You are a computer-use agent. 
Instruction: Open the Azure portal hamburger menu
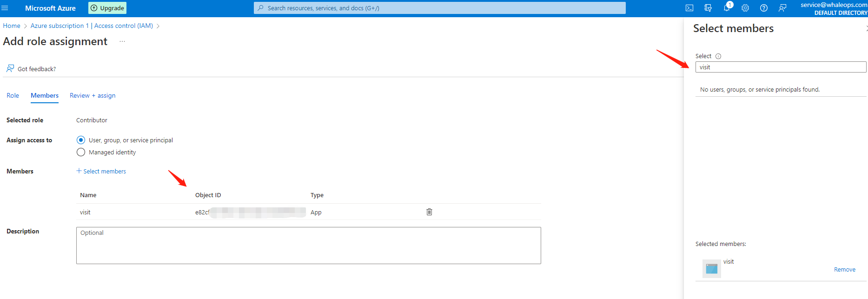tap(5, 8)
